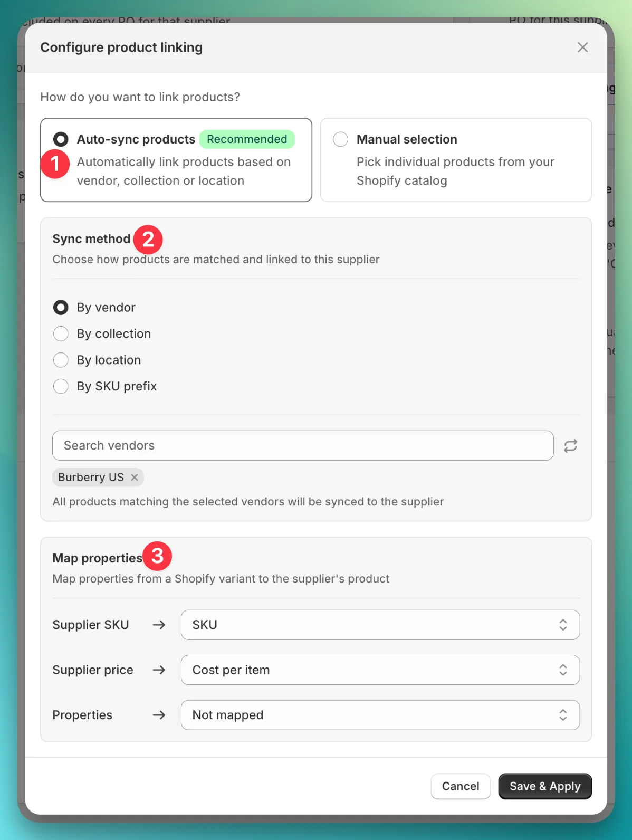Image resolution: width=632 pixels, height=840 pixels.
Task: Click the red badge beside Map properties
Action: tap(157, 556)
